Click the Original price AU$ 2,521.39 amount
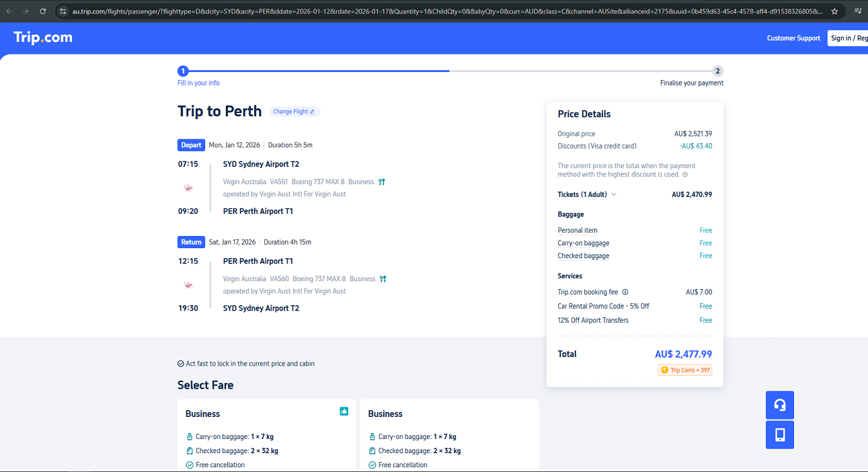The image size is (868, 472). click(x=693, y=134)
